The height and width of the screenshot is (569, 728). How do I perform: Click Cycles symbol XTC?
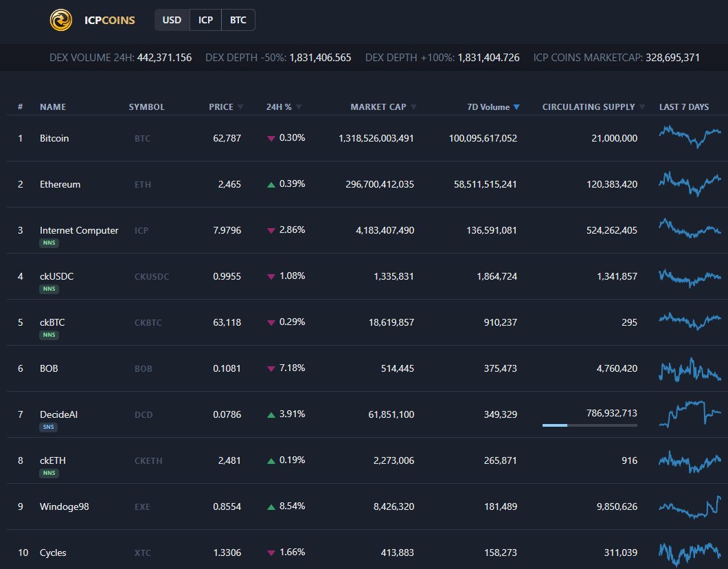pyautogui.click(x=143, y=553)
